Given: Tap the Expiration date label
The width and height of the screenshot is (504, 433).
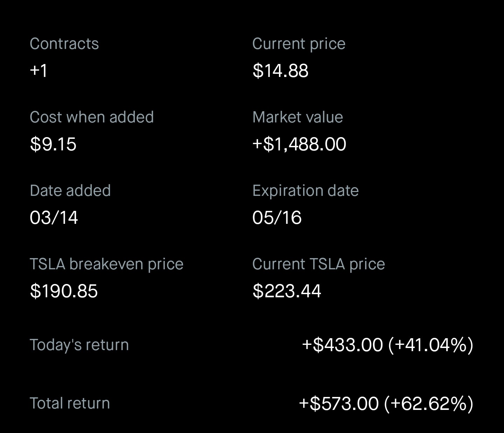Looking at the screenshot, I should [x=305, y=191].
